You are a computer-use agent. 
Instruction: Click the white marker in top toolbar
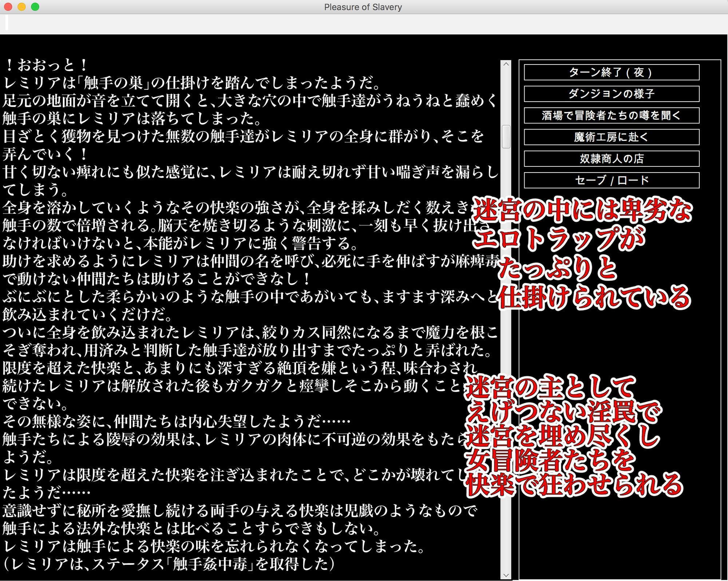click(x=7, y=23)
